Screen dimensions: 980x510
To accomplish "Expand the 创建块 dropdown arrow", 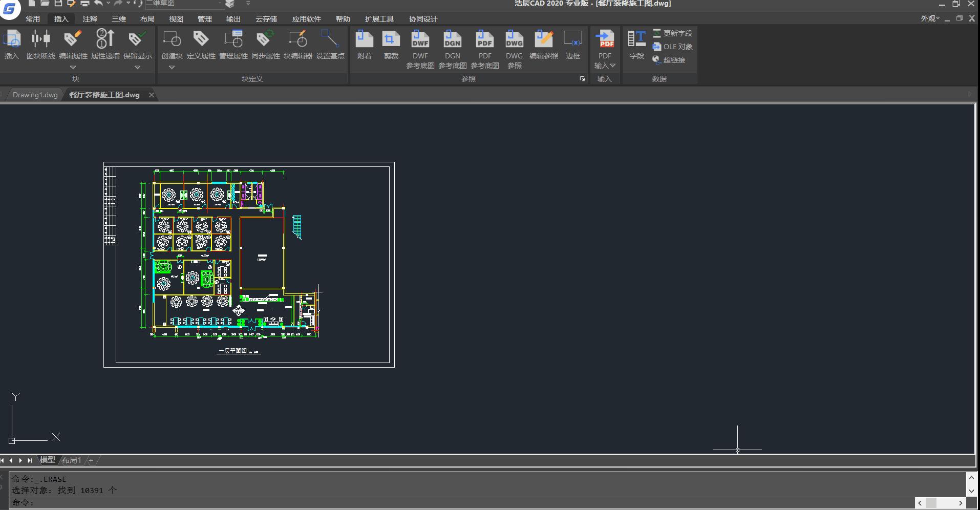I will [172, 67].
